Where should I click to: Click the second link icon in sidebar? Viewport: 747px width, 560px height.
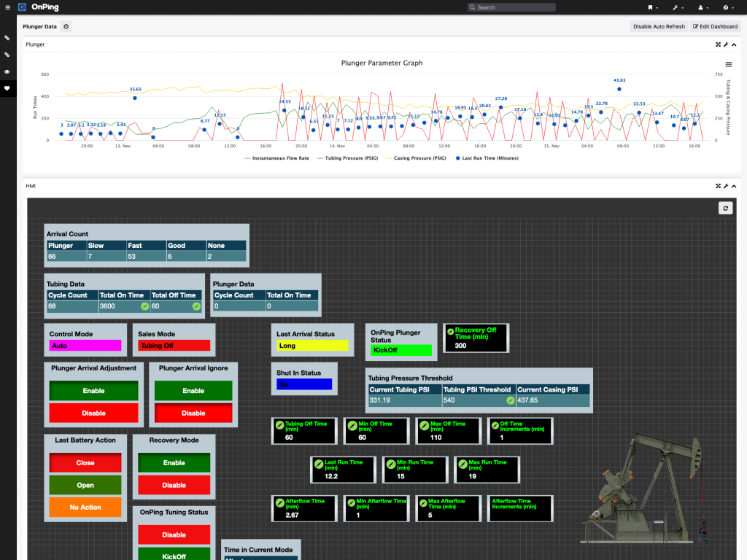[x=7, y=55]
